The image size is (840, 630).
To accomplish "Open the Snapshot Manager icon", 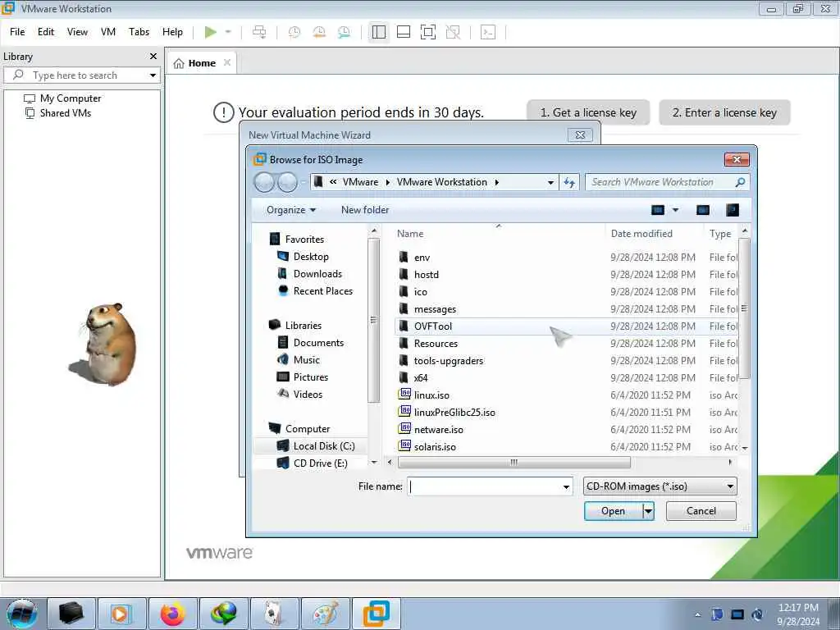I will point(344,32).
